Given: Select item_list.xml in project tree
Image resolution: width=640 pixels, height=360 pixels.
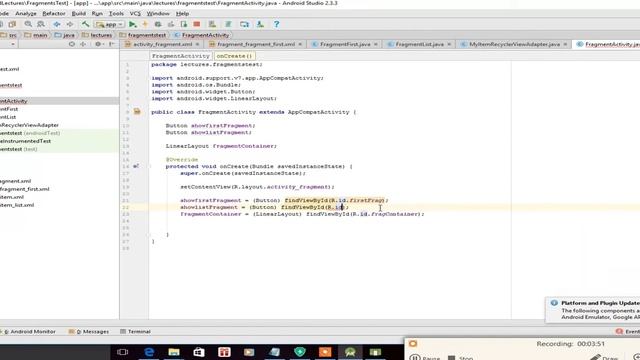Looking at the screenshot, I should pos(17,205).
